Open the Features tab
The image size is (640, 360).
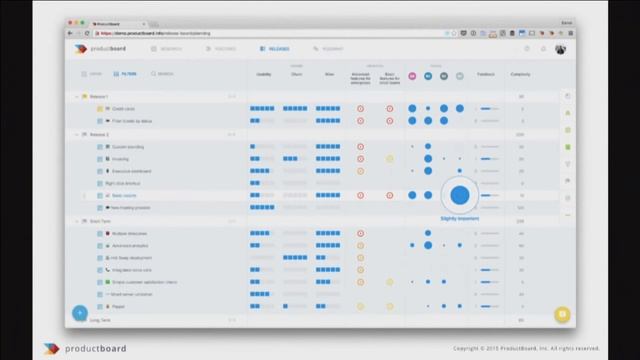tap(221, 49)
